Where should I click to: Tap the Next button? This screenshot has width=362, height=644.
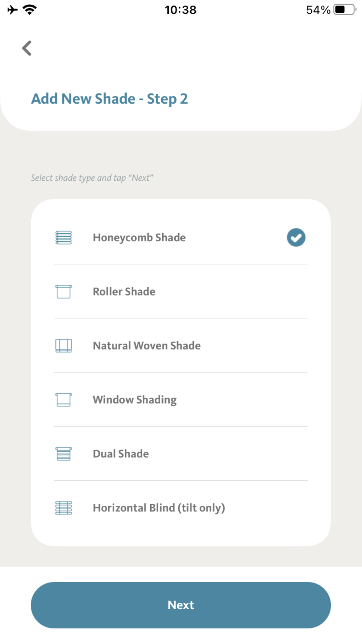[181, 605]
